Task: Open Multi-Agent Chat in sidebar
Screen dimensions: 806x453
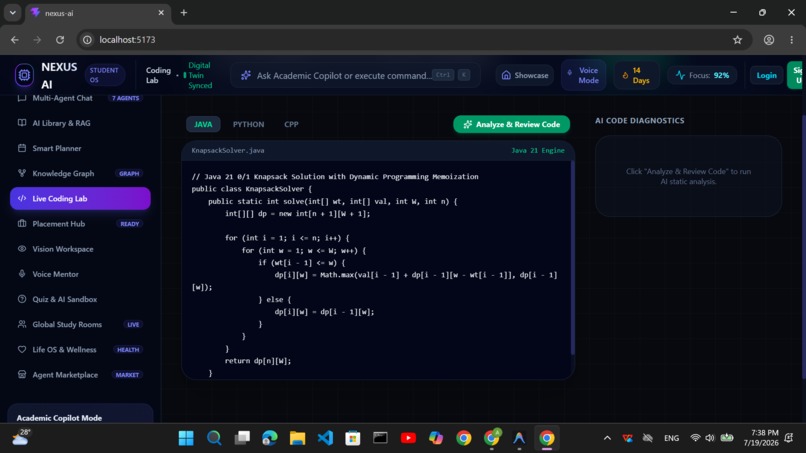Action: tap(80, 98)
